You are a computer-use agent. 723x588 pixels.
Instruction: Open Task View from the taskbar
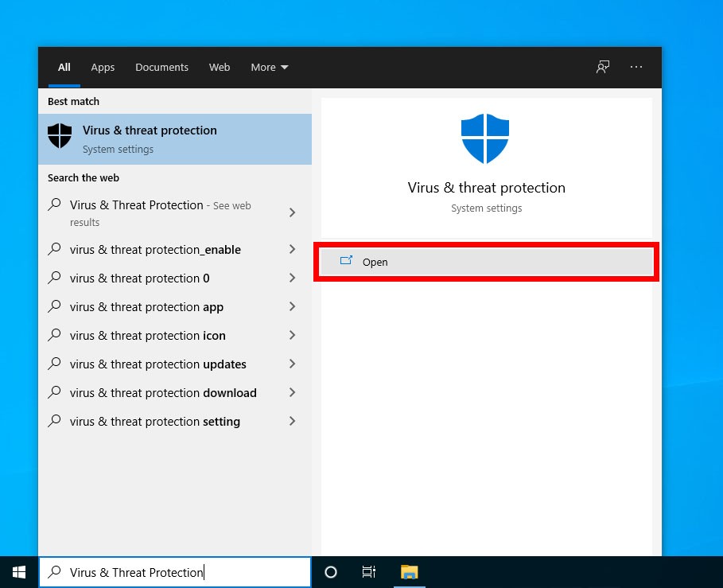(x=368, y=571)
